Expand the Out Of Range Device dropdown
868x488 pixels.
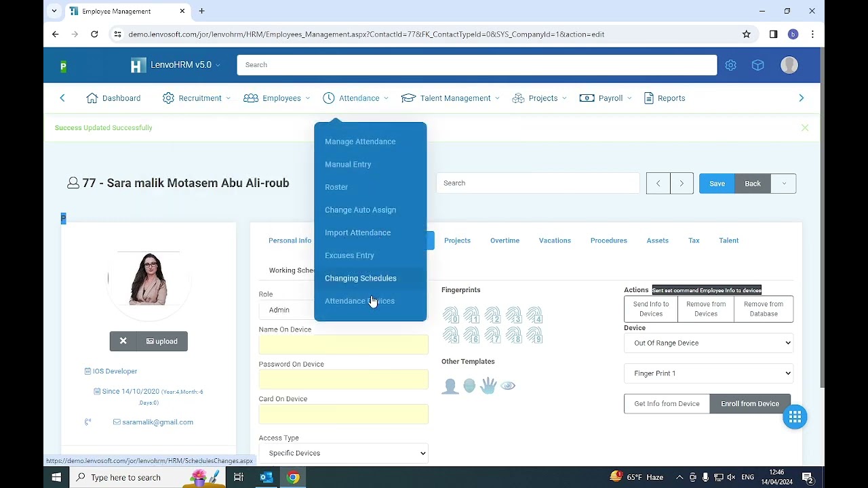pos(709,343)
